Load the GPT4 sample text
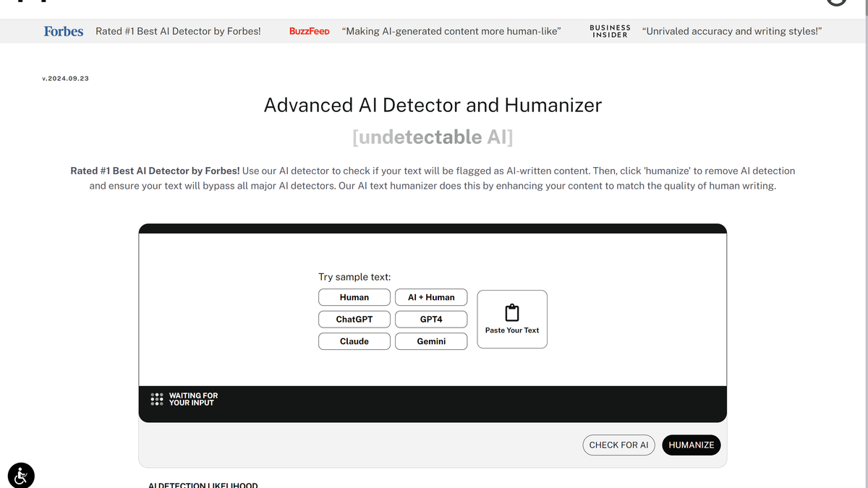Screen dimensions: 868x488 (431, 319)
